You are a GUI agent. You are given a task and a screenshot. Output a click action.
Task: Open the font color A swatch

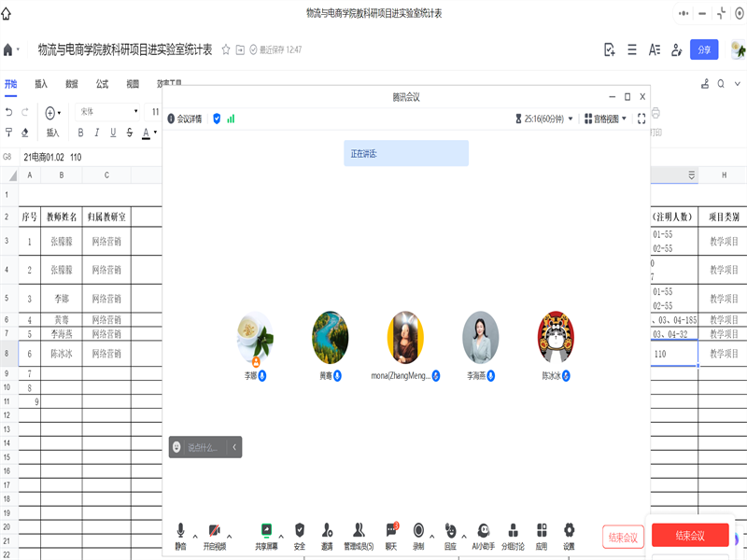[x=145, y=133]
